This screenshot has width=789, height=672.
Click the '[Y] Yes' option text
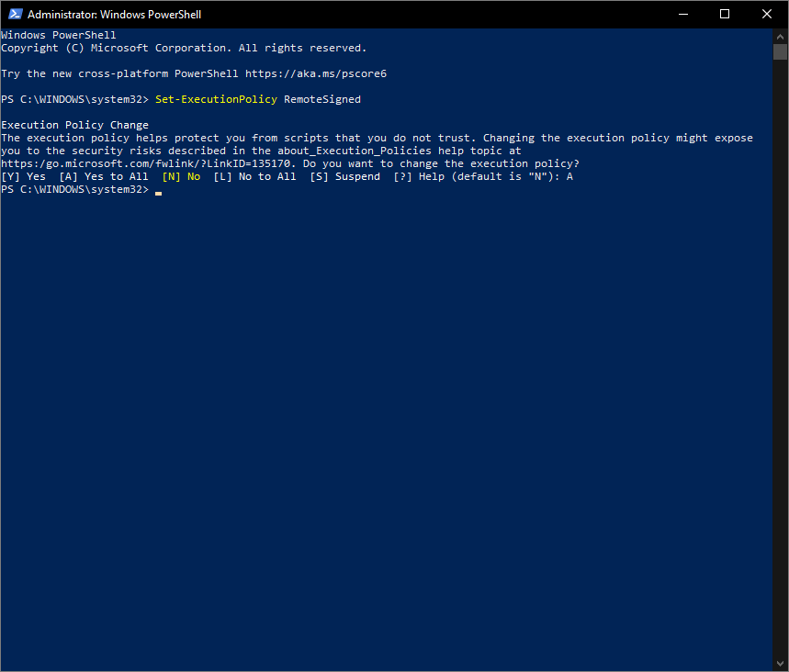(x=23, y=176)
